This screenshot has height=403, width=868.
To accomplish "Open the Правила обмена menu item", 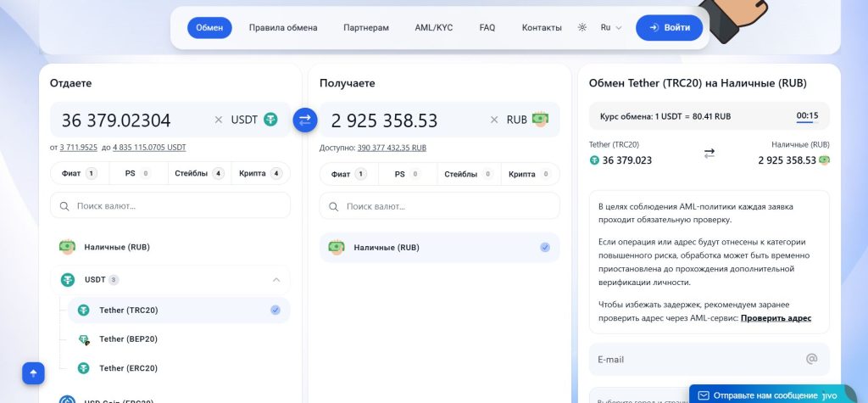I will point(283,28).
